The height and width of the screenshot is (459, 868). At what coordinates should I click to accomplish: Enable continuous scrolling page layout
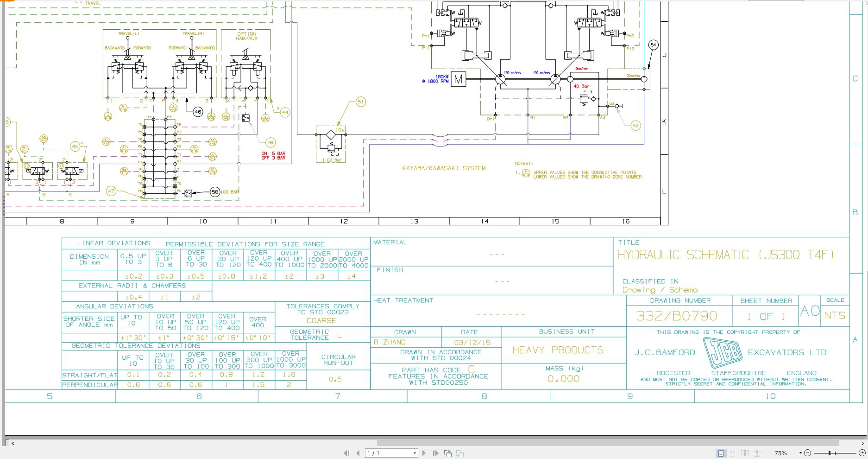(x=733, y=453)
